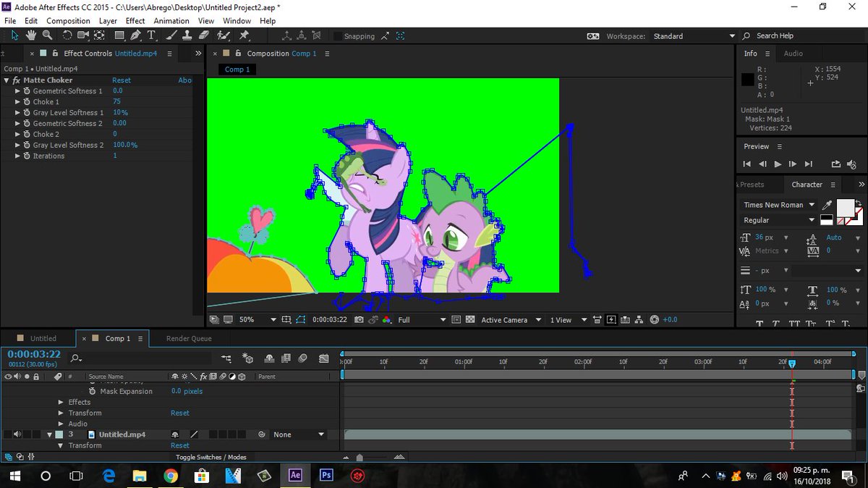Image resolution: width=868 pixels, height=488 pixels.
Task: Switch to the Render Queue tab
Action: pyautogui.click(x=189, y=338)
